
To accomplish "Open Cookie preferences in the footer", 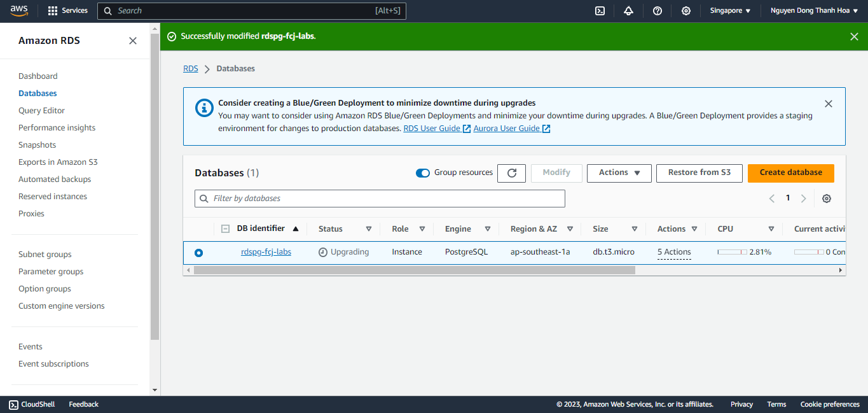I will click(x=830, y=404).
